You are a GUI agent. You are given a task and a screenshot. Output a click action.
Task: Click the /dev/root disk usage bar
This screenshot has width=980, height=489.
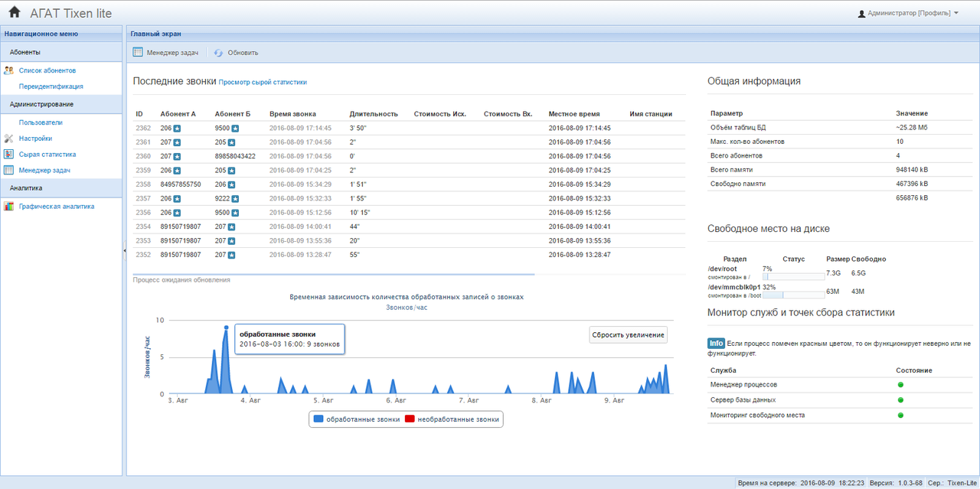pyautogui.click(x=792, y=276)
